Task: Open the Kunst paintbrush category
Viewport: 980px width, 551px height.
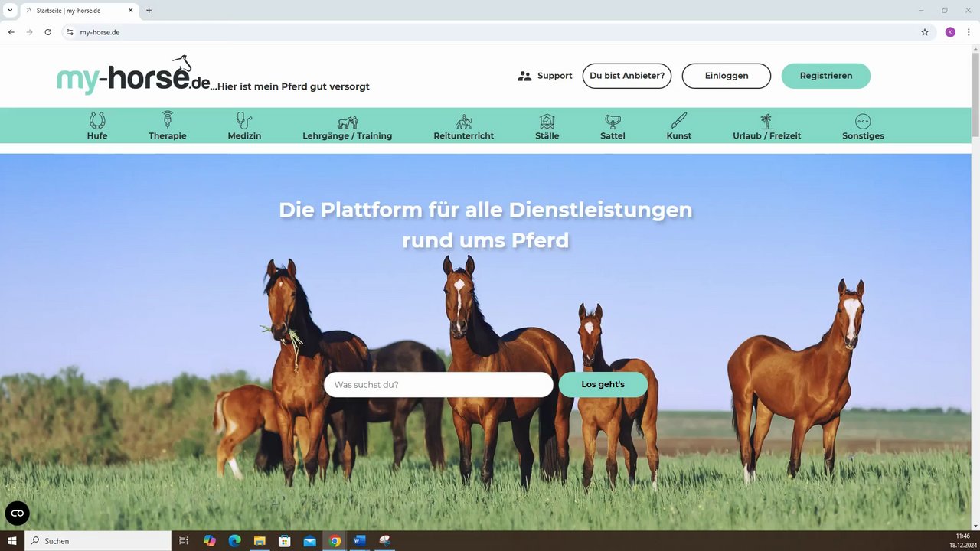Action: point(679,121)
